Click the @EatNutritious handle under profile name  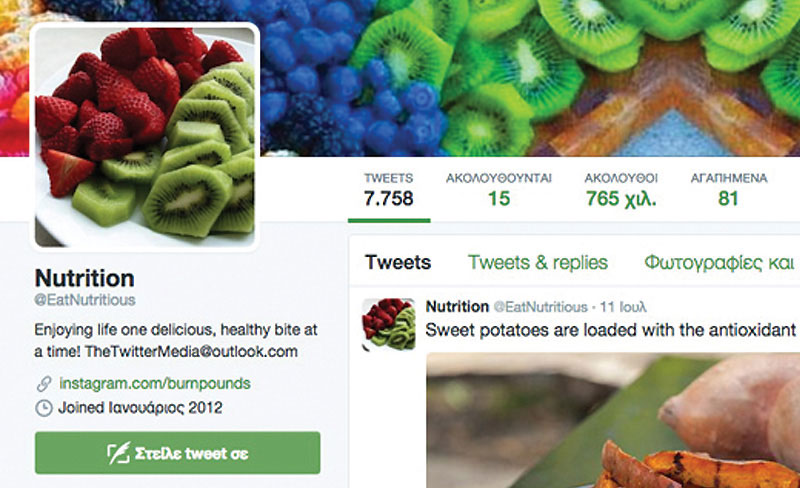85,300
